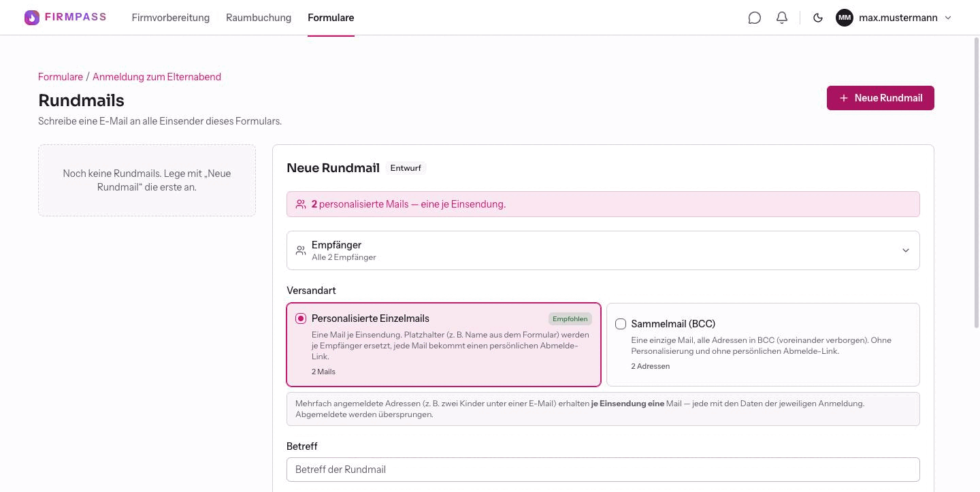
Task: Click the people icon beside Empfänger
Action: pyautogui.click(x=301, y=250)
